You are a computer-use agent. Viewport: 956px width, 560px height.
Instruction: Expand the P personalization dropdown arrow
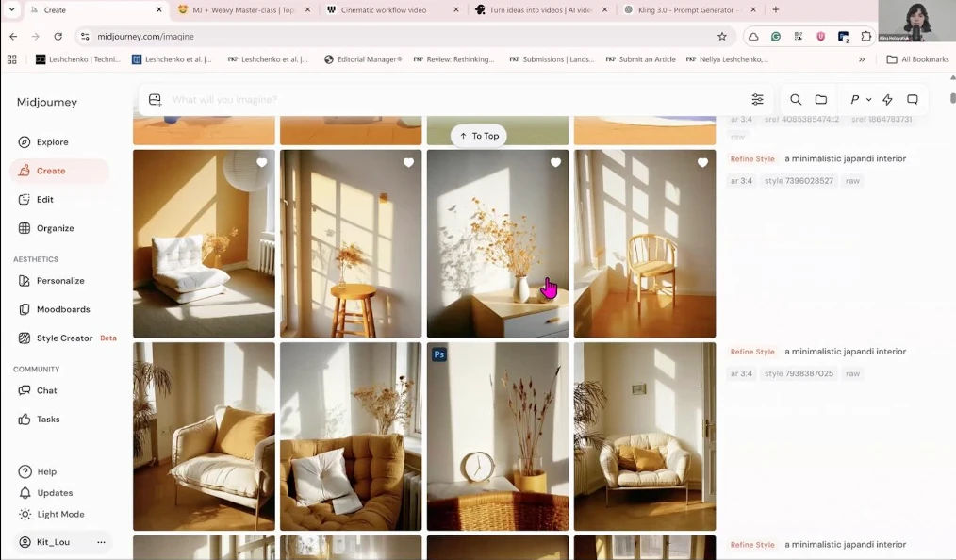pyautogui.click(x=868, y=100)
